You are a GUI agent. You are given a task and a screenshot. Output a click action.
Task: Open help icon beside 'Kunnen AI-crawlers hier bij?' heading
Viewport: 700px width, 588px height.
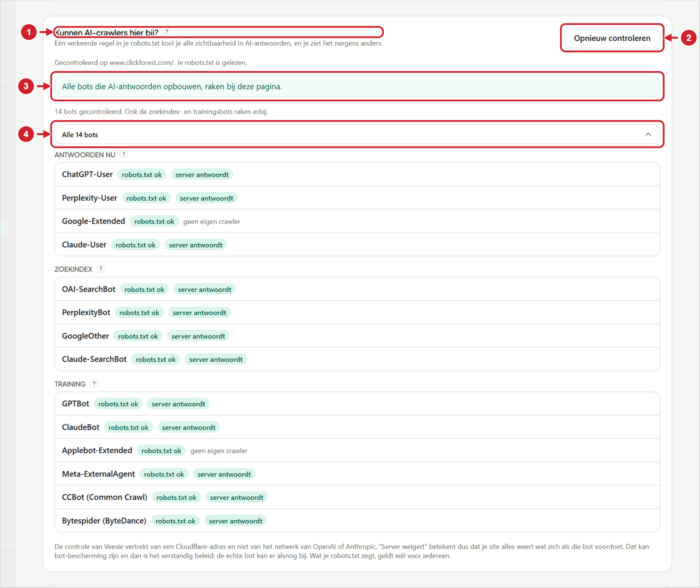pos(167,32)
